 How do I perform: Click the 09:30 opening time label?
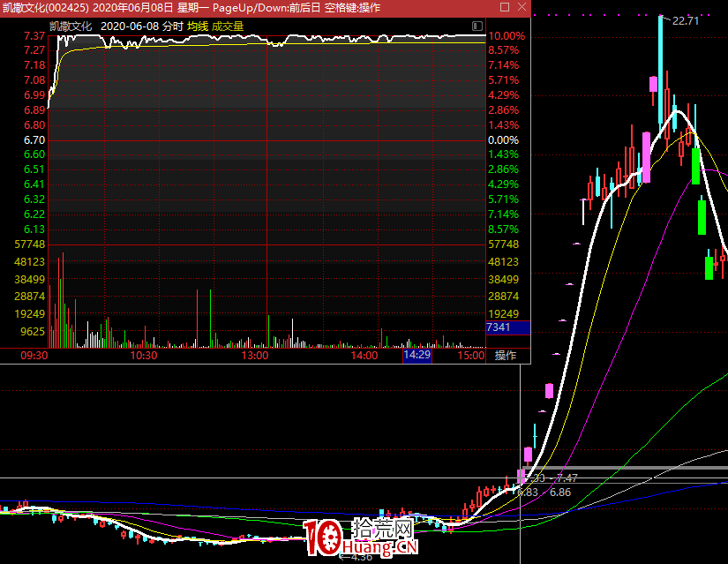click(34, 356)
